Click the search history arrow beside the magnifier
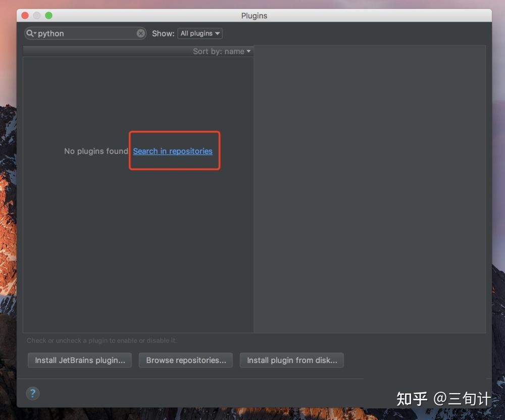Viewport: 505px width, 420px height. pyautogui.click(x=35, y=33)
